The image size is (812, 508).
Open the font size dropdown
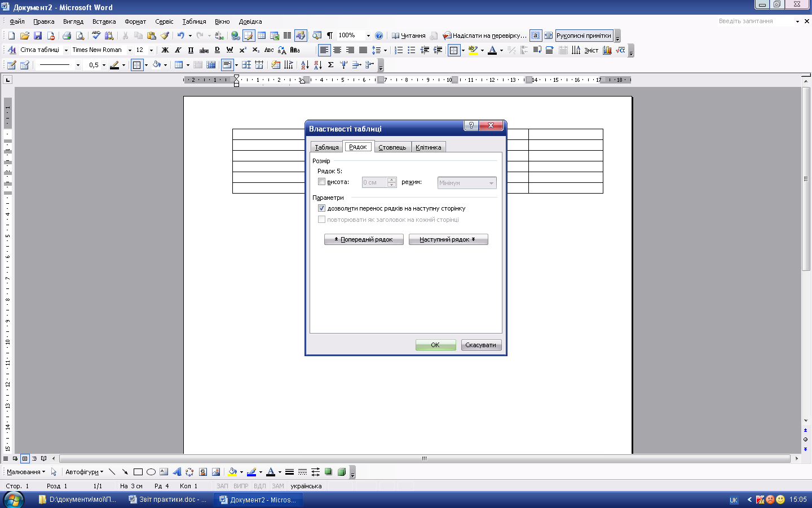[x=151, y=50]
